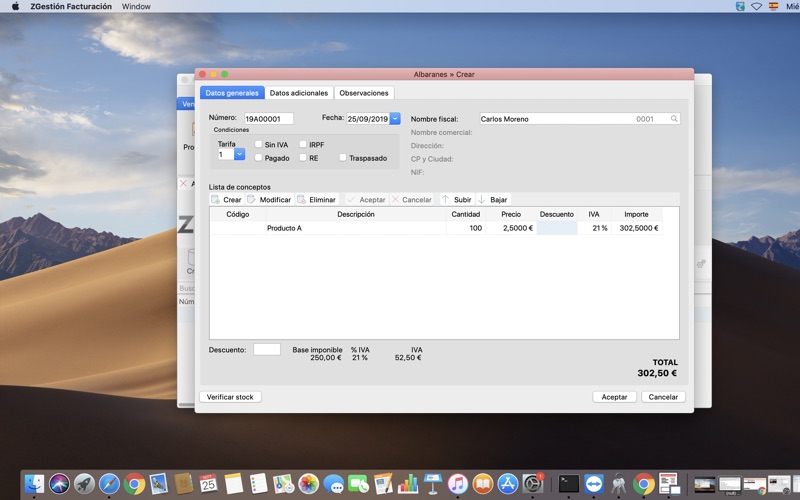Open Reminders in the dock
Image resolution: width=800 pixels, height=500 pixels.
(x=259, y=484)
